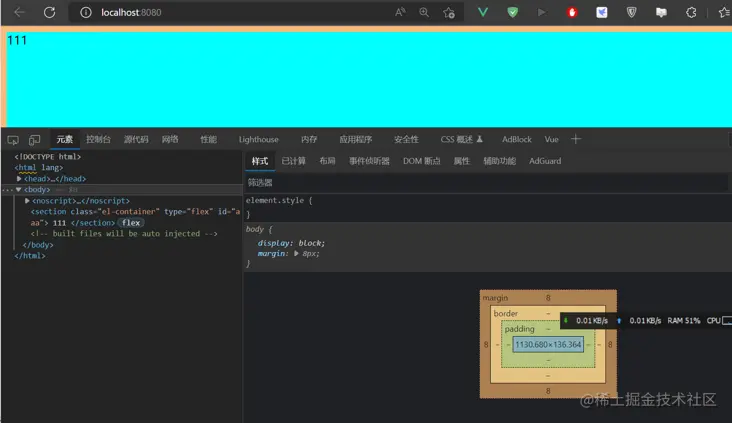
Task: Toggle device emulation mode icon
Action: (x=35, y=140)
